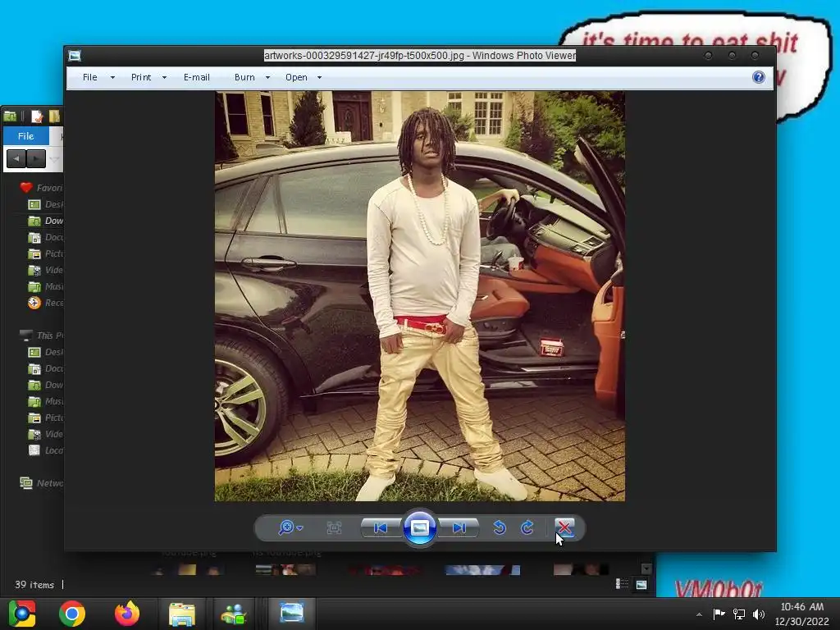Open volume control tray icon
This screenshot has height=630, width=840.
point(759,614)
